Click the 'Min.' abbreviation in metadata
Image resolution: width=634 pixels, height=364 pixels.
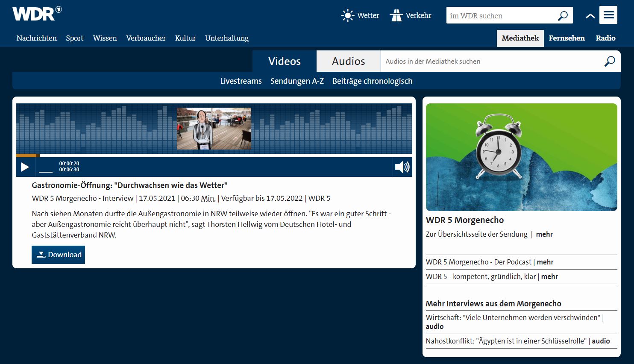(208, 198)
